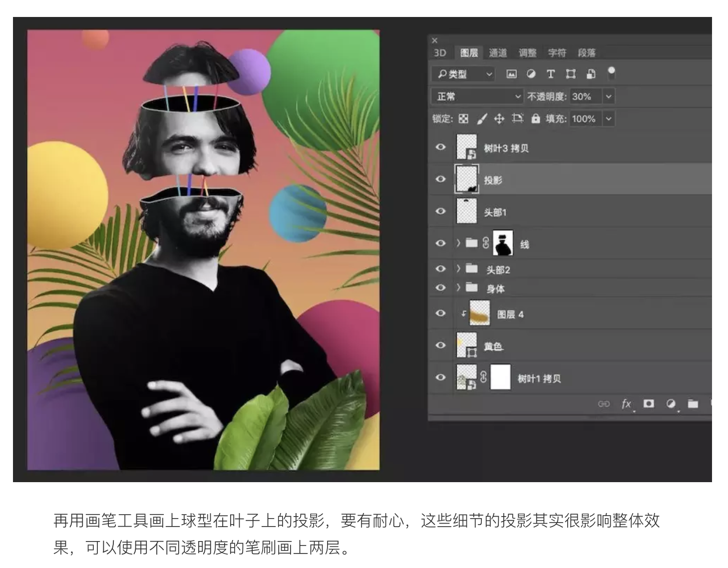Hide the 树叶3 拷贝 layer
This screenshot has width=728, height=568.
(440, 147)
